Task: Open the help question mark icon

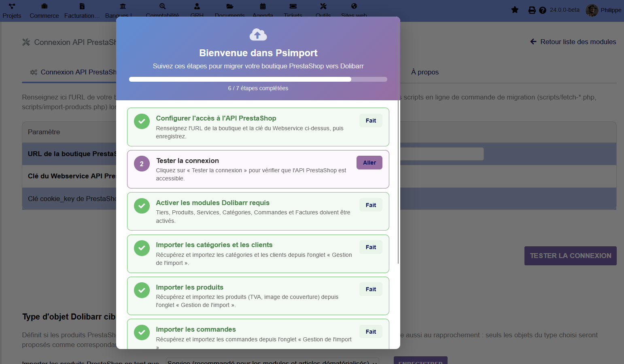Action: pyautogui.click(x=543, y=10)
